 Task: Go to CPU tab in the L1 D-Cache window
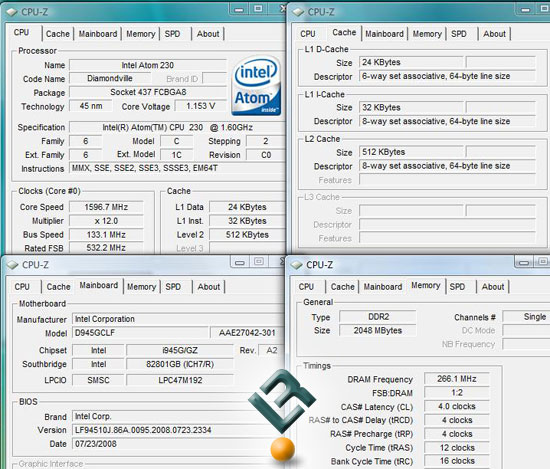[308, 34]
